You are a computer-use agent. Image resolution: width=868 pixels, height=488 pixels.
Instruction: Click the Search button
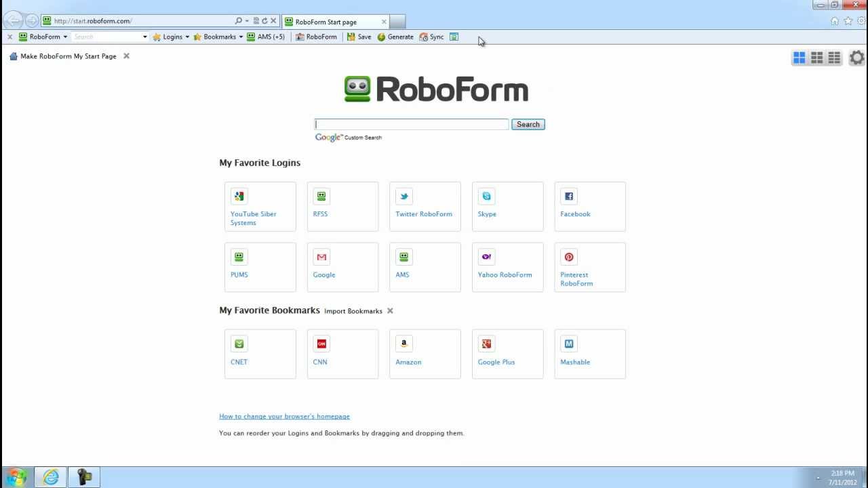click(x=528, y=124)
